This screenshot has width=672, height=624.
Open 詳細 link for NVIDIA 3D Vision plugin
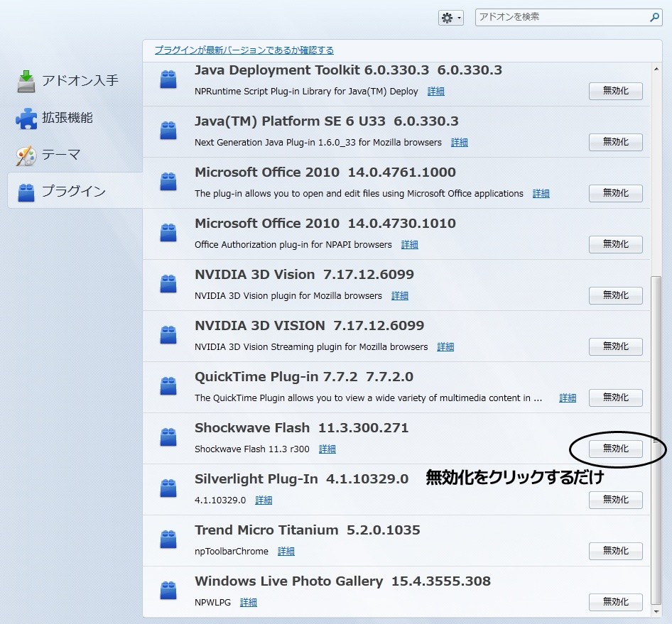click(x=400, y=295)
